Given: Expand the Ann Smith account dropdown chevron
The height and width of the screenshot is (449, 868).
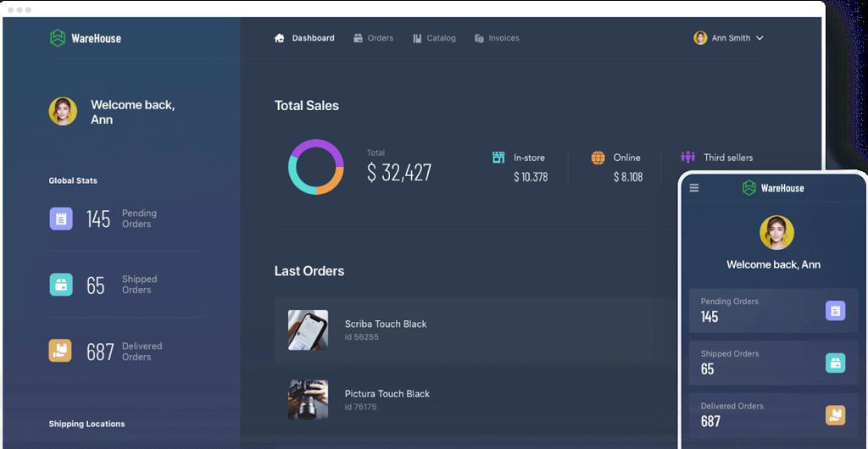Looking at the screenshot, I should 759,38.
